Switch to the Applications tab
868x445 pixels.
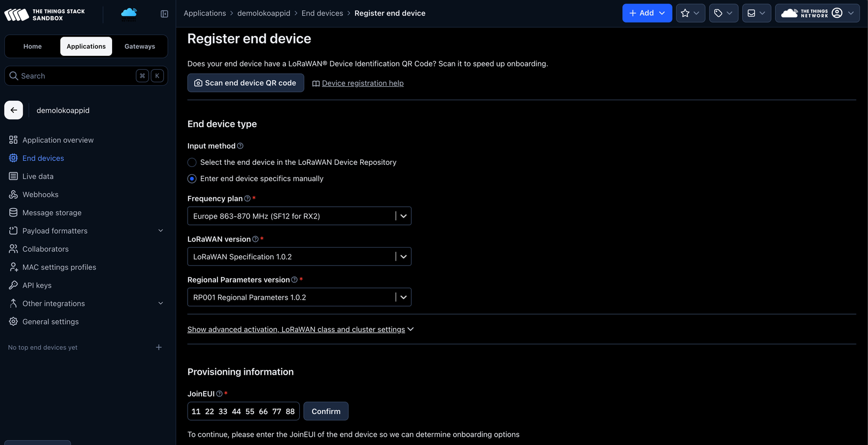86,47
